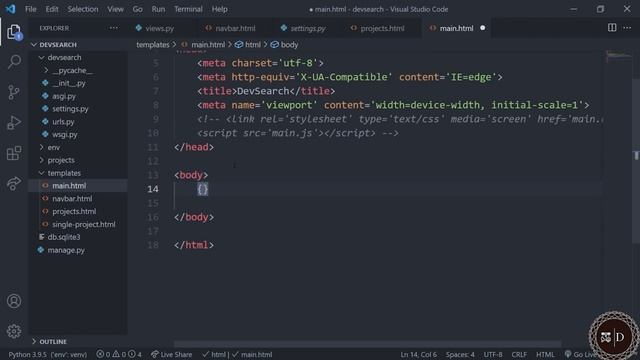Open the Go menu

[x=138, y=9]
